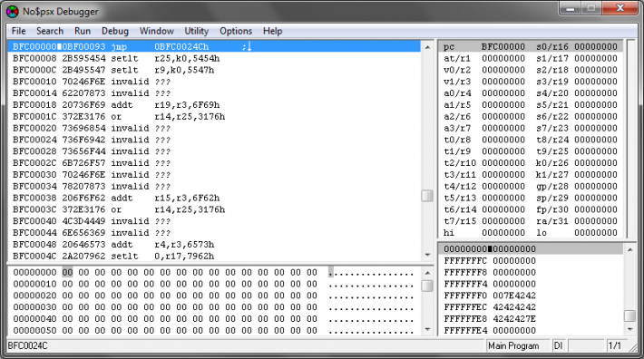Select disassembly line BFC00020 invalid
The width and height of the screenshot is (644, 359).
pos(214,128)
